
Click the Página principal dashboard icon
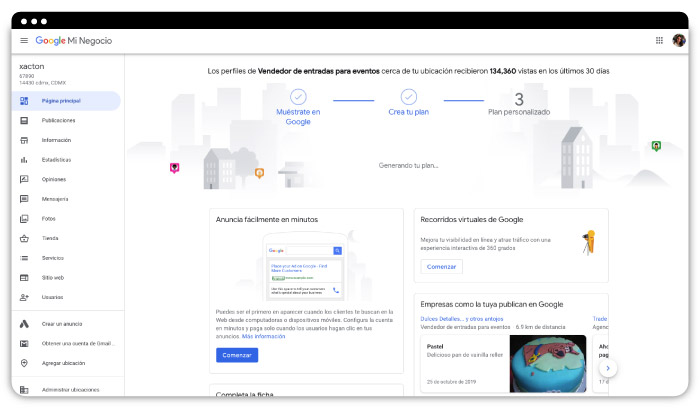24,101
